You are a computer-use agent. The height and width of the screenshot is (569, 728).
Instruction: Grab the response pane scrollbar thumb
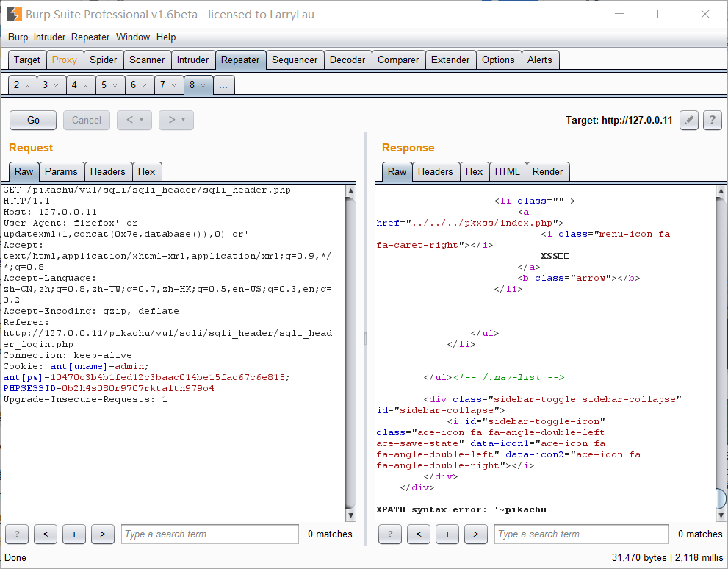pos(721,498)
